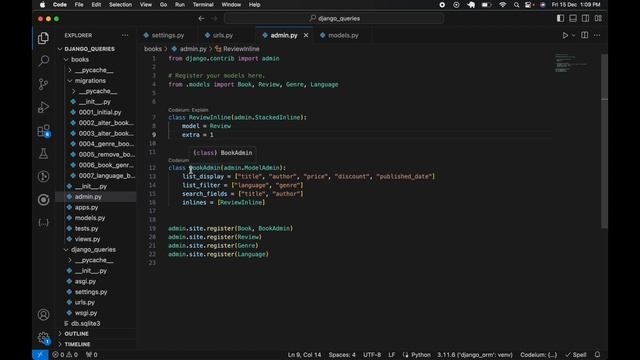This screenshot has height=360, width=640.
Task: Close the admin.py tab
Action: (306, 36)
